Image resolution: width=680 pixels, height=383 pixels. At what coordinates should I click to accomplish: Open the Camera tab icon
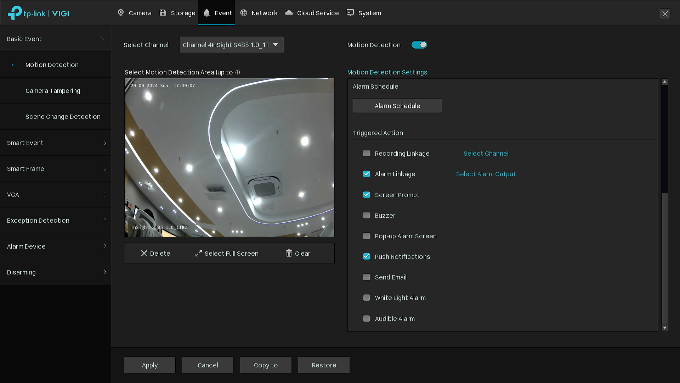coord(121,13)
